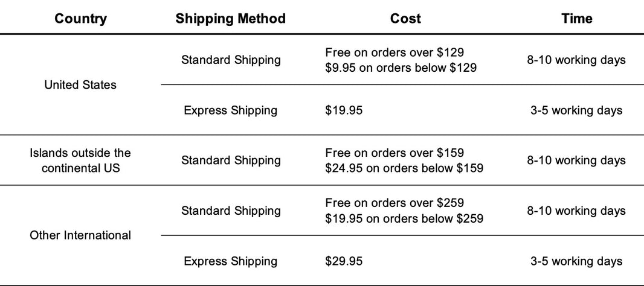
Task: Click Islands Standard Shipping method cell
Action: (231, 160)
